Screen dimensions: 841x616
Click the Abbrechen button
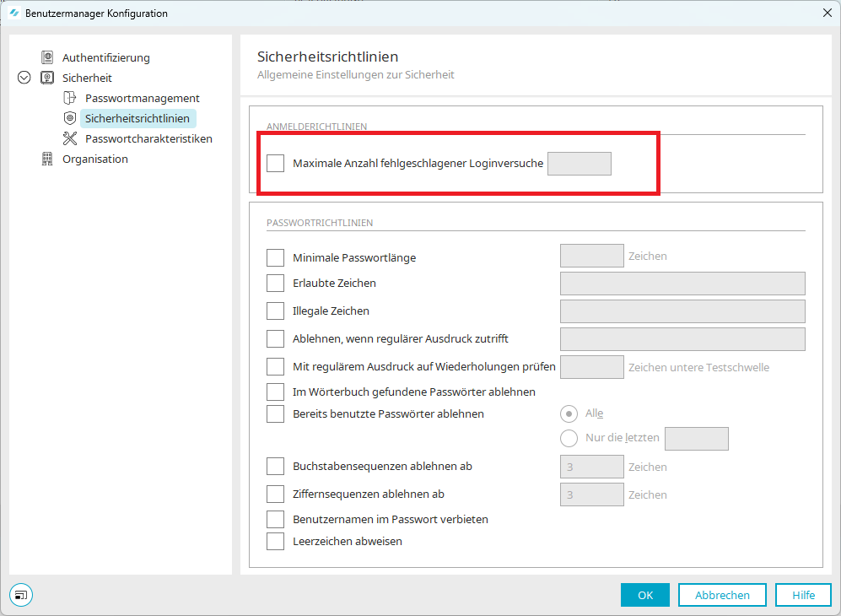(x=722, y=595)
